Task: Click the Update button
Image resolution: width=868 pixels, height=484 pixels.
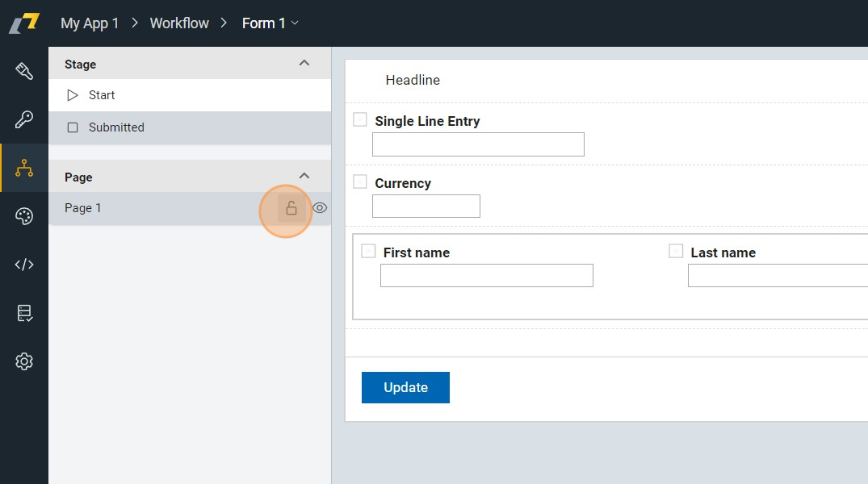Action: [x=405, y=387]
